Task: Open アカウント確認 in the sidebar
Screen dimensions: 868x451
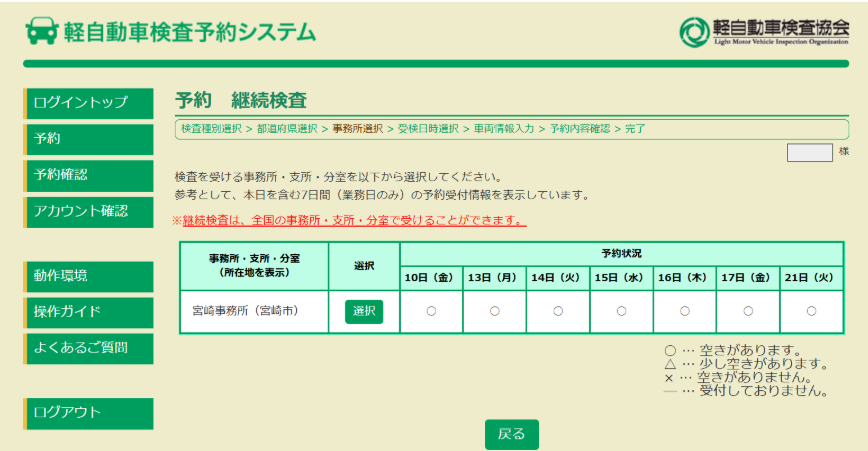Action: pyautogui.click(x=89, y=212)
